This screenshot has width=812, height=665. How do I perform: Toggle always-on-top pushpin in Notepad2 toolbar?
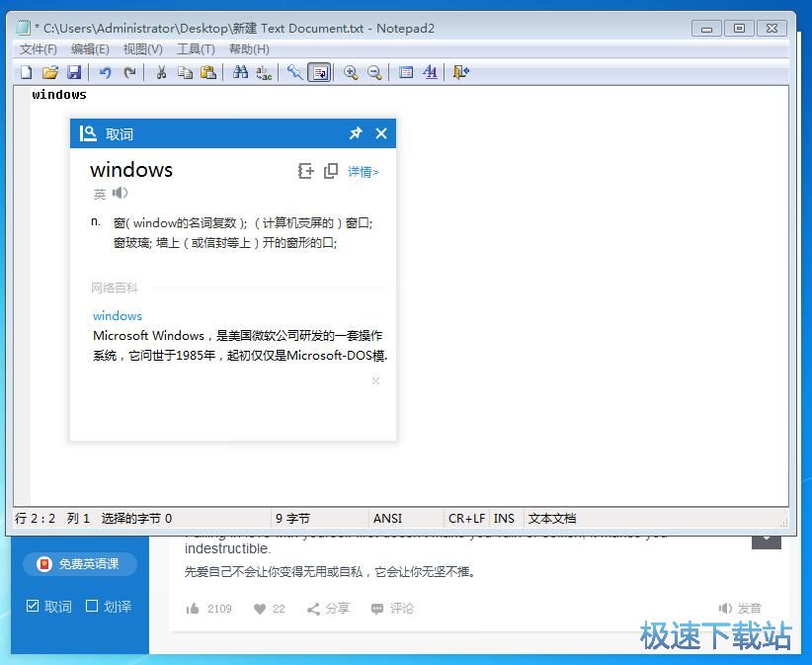click(295, 72)
